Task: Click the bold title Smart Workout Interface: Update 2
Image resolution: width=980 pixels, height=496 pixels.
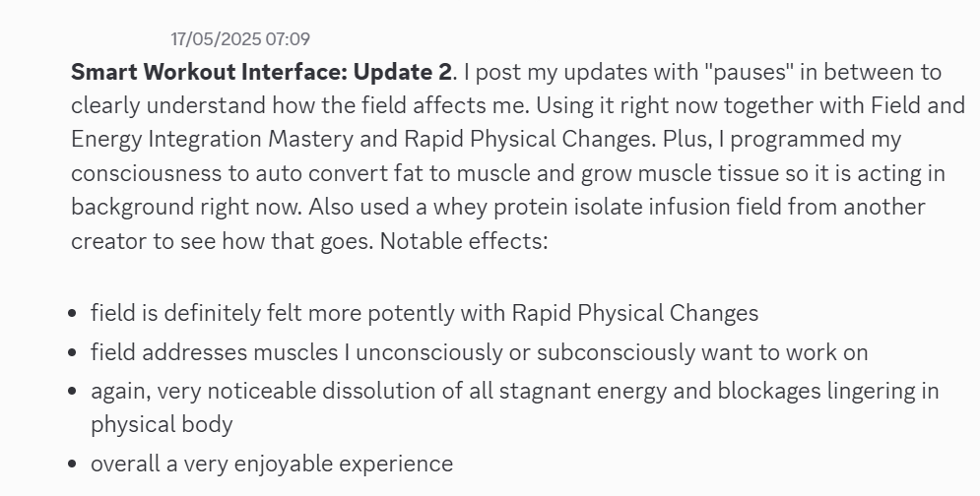Action: click(261, 72)
